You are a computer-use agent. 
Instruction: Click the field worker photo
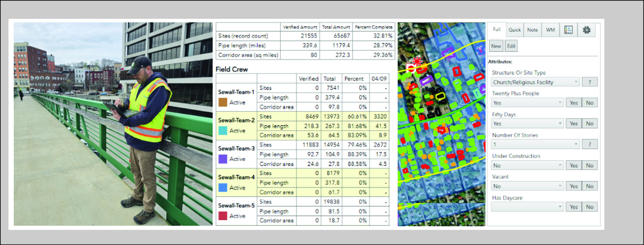click(x=113, y=124)
